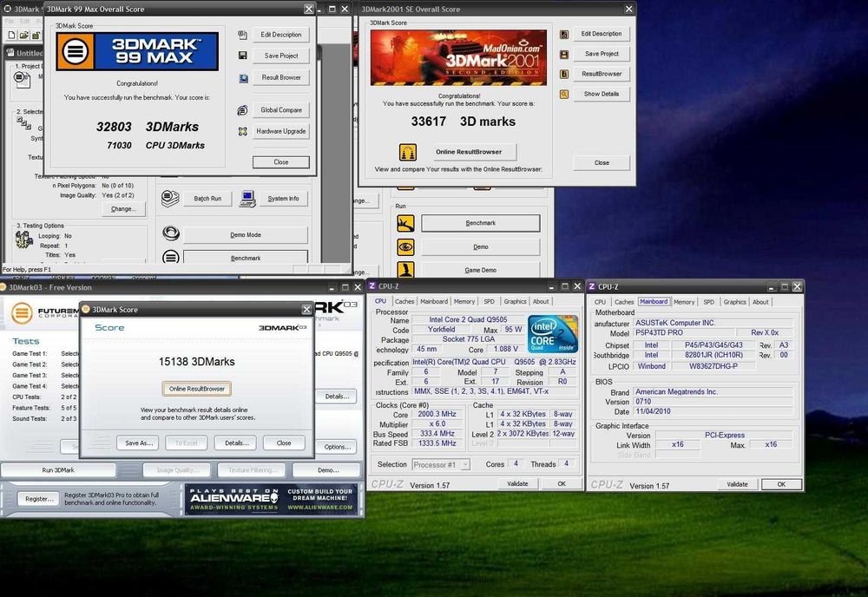Open the Graphics tab in the CPU tab's CPU-Z window
The height and width of the screenshot is (597, 868).
515,302
